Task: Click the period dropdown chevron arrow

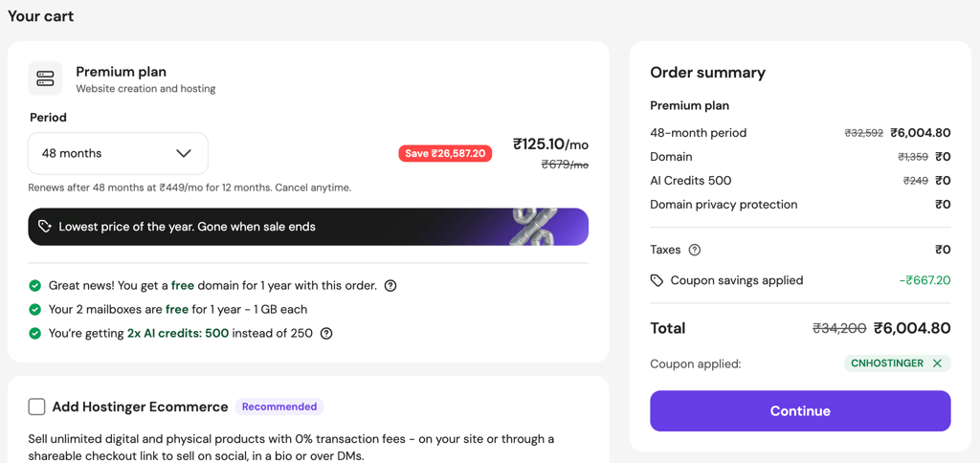Action: (183, 153)
